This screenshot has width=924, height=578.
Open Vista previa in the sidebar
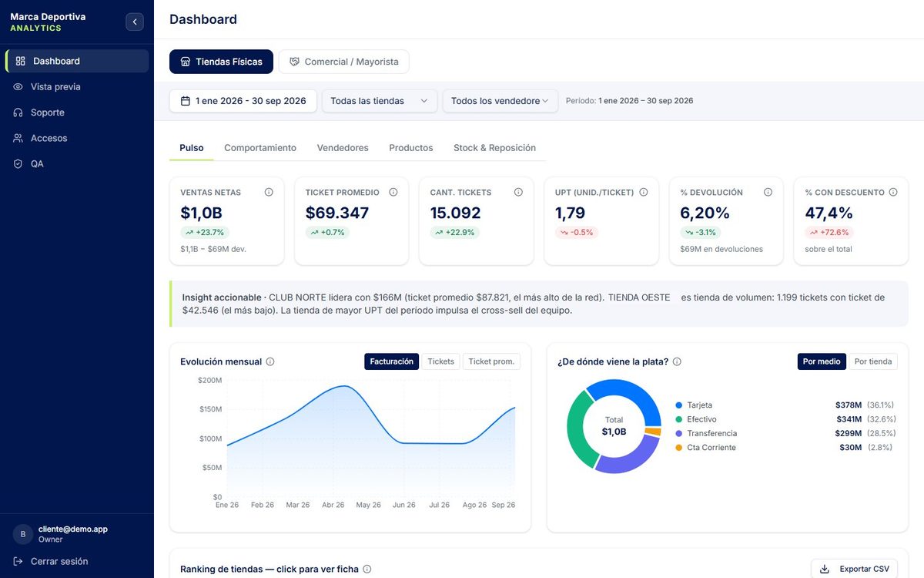pos(77,87)
